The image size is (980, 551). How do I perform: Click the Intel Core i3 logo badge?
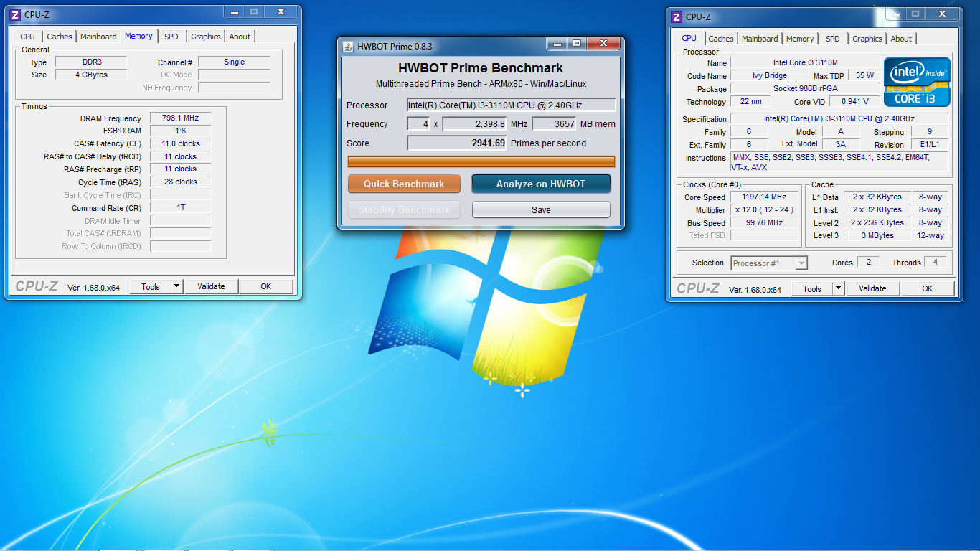(917, 81)
